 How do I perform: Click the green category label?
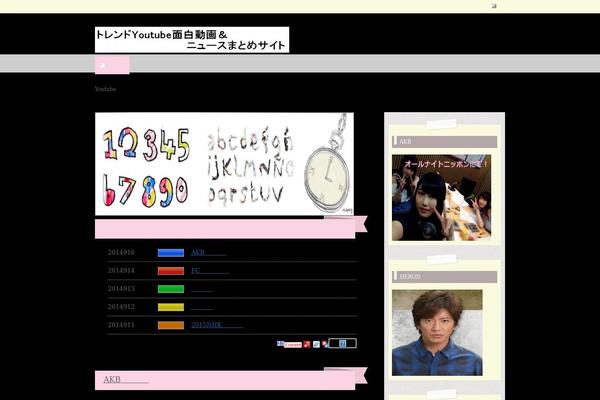tap(171, 289)
